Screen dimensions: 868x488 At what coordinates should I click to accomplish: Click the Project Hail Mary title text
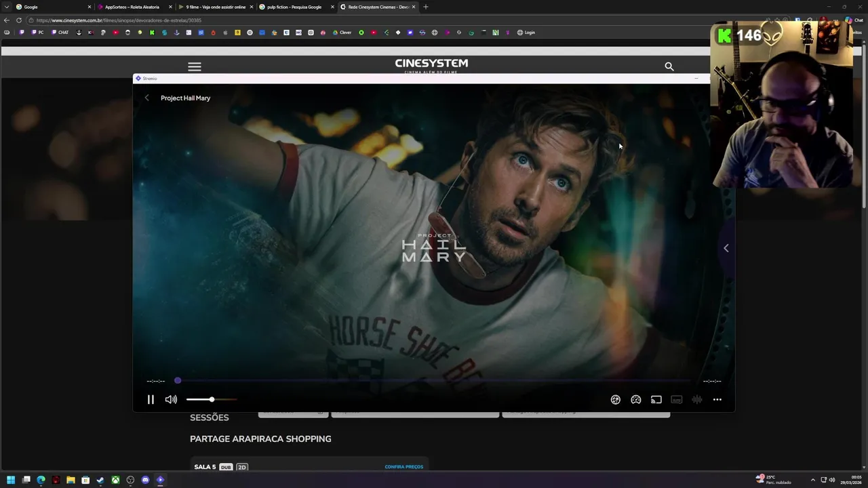click(185, 98)
